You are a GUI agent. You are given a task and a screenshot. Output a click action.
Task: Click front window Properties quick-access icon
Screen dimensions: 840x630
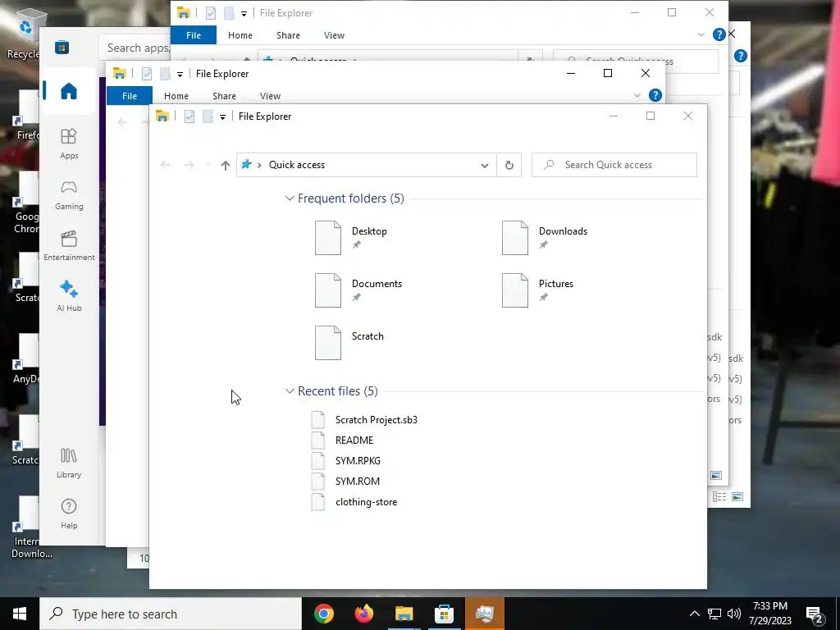tap(189, 116)
